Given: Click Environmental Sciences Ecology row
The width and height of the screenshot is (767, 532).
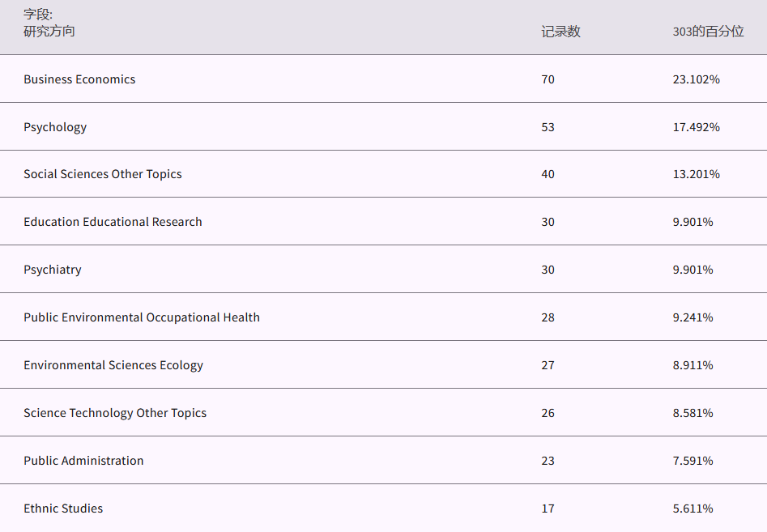Looking at the screenshot, I should point(113,365).
